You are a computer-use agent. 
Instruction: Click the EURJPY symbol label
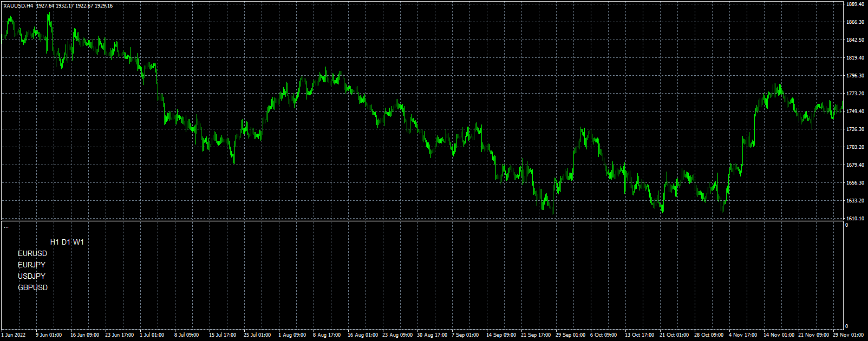point(31,265)
